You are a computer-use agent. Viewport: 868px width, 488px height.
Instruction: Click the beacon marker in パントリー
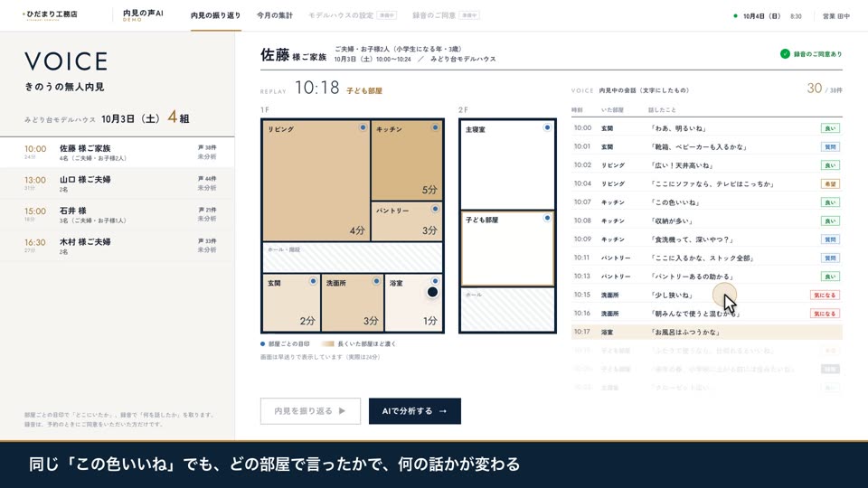435,209
